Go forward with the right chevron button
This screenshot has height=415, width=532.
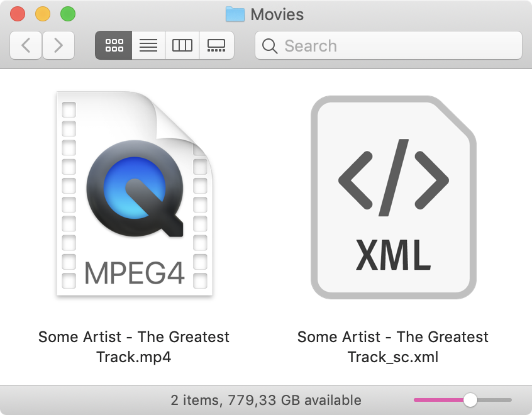(58, 45)
